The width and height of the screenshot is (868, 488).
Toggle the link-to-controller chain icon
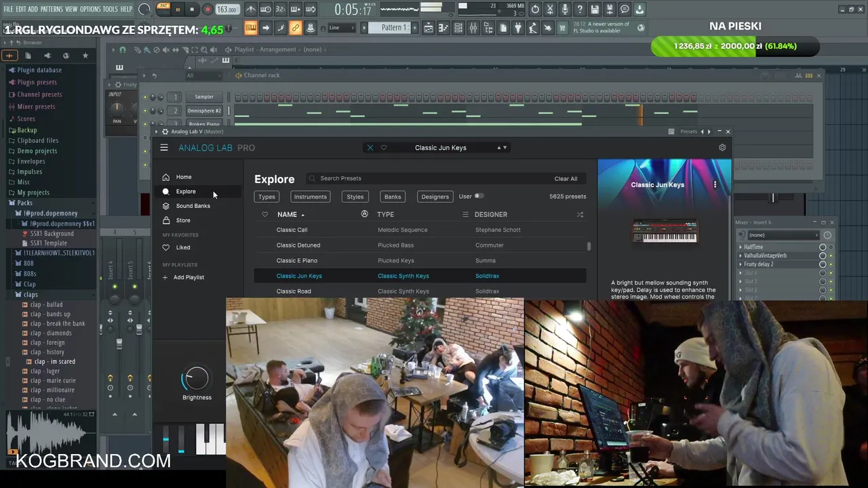[x=295, y=28]
